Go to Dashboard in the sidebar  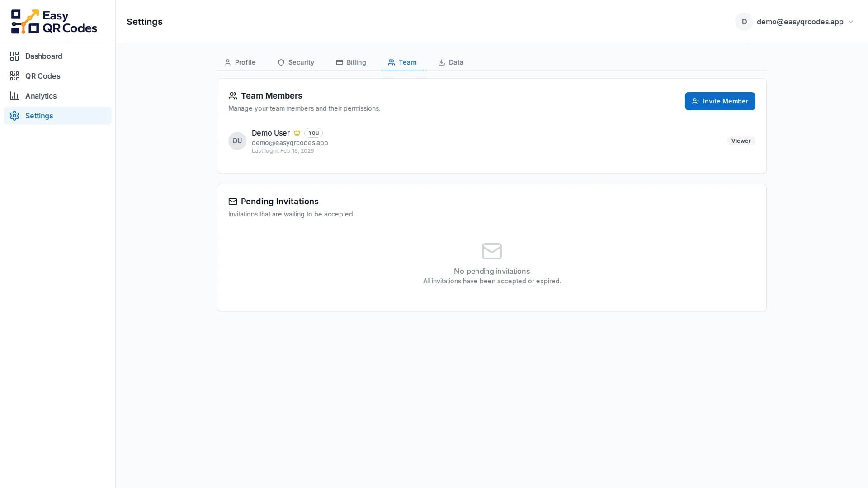coord(57,56)
